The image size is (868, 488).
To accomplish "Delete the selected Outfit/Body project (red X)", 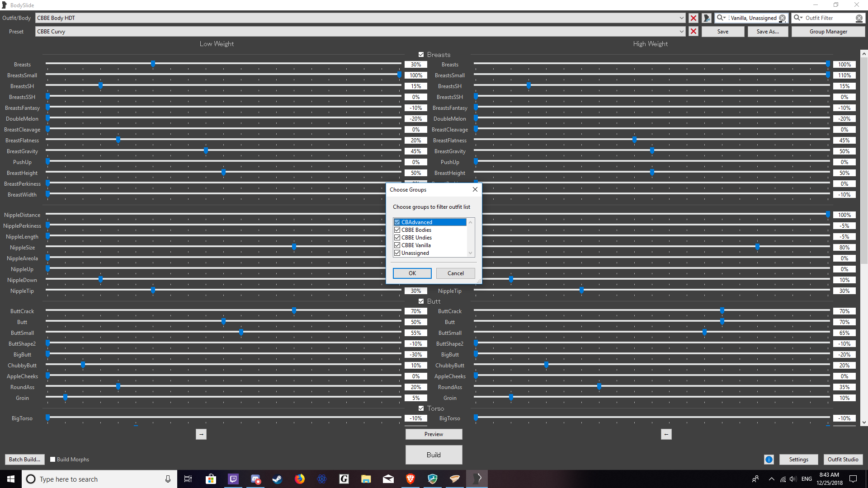I will [693, 18].
